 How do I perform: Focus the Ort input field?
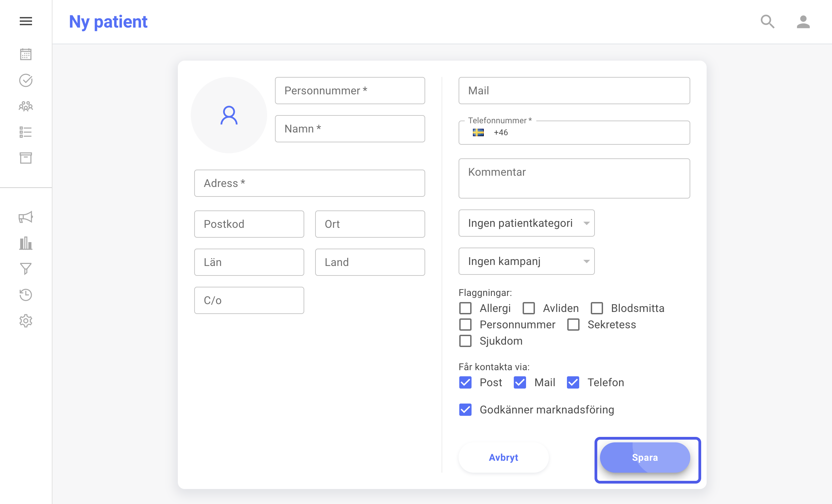pyautogui.click(x=370, y=224)
